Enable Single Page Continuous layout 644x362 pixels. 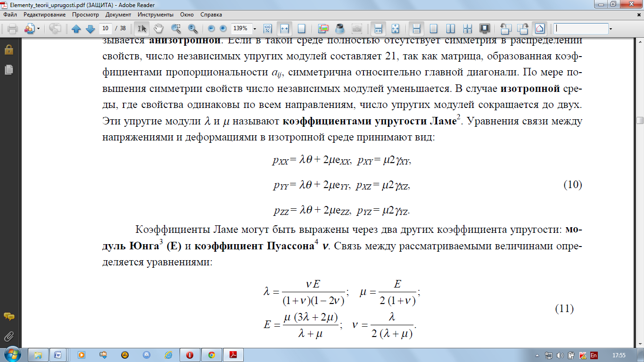[x=416, y=28]
